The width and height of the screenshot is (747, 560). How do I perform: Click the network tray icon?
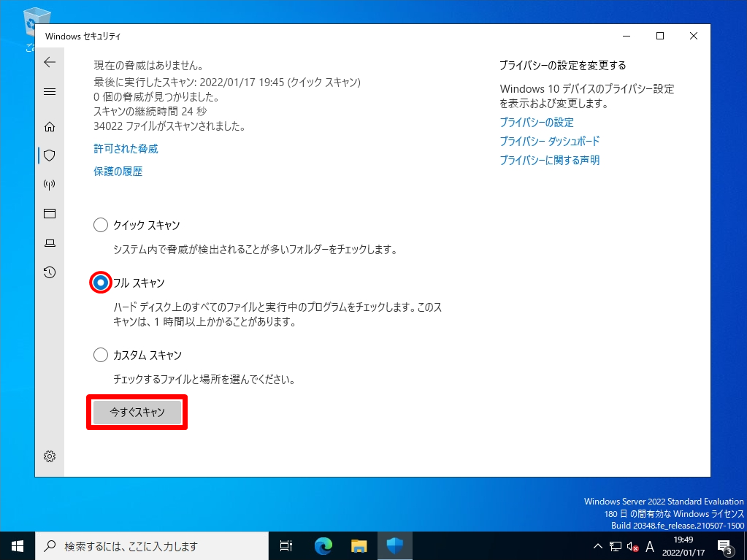pos(616,546)
